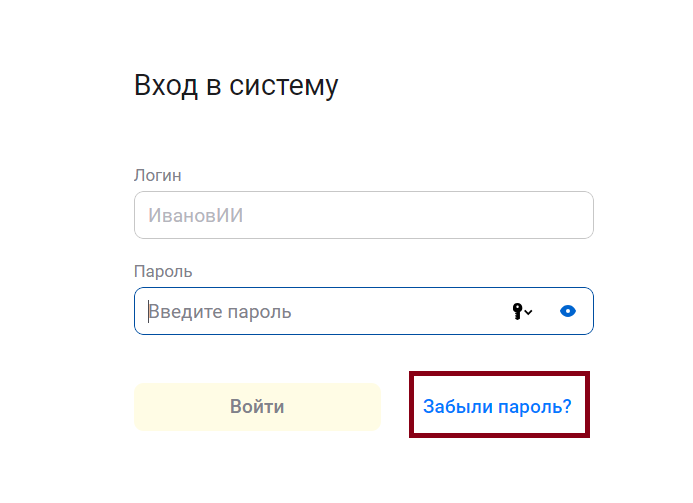The height and width of the screenshot is (503, 693).
Task: Submit the login form with Войти
Action: [257, 407]
